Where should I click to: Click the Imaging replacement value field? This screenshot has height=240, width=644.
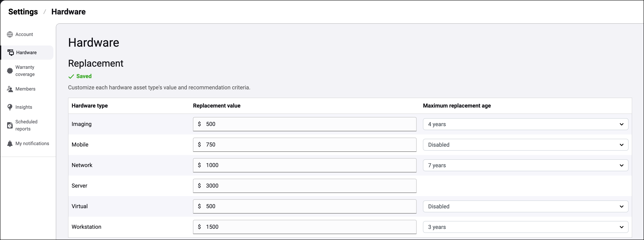click(x=305, y=124)
